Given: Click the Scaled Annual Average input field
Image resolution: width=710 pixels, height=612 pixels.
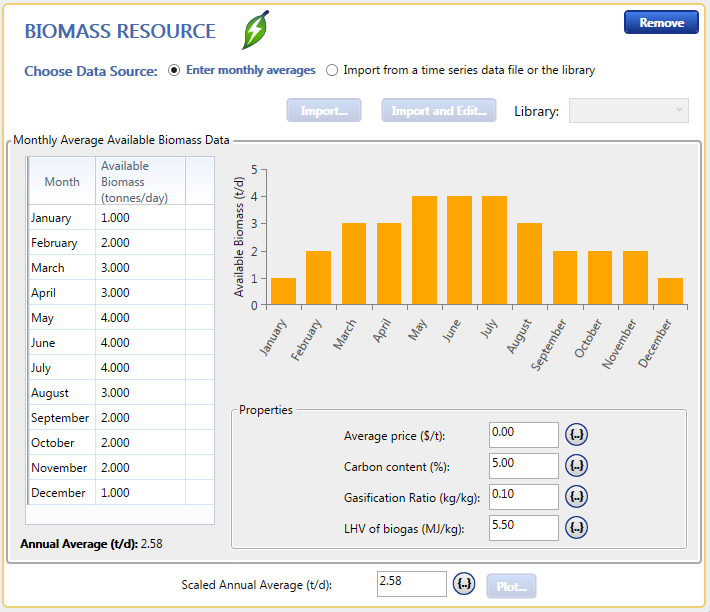Looking at the screenshot, I should (x=411, y=584).
